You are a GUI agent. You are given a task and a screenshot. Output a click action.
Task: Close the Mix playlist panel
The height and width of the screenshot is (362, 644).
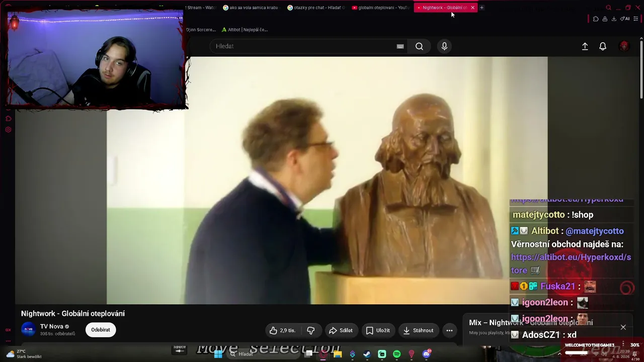point(623,327)
